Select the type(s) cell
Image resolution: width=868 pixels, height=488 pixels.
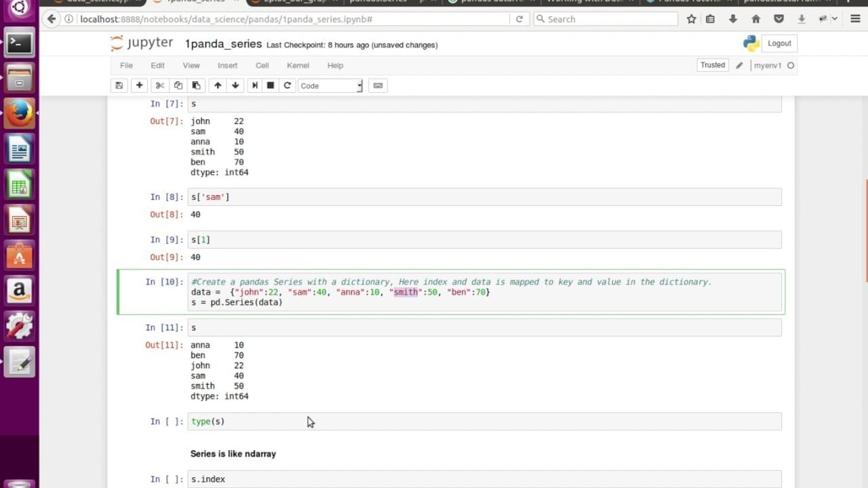click(484, 422)
